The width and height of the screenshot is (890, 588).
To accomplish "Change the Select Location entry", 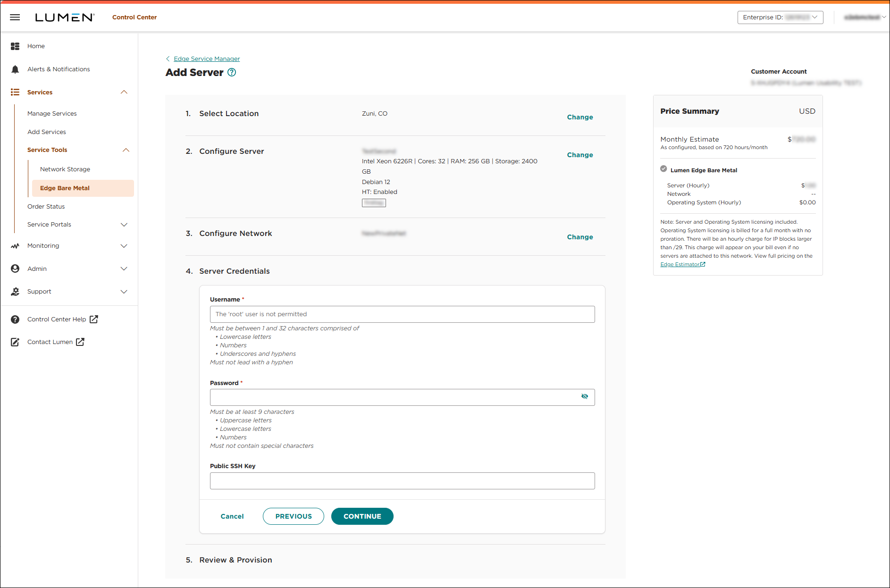I will (579, 117).
